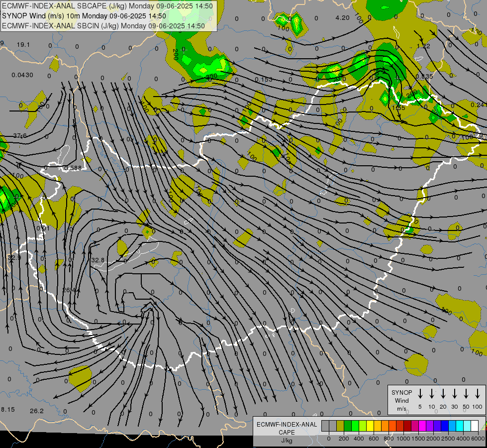This screenshot has height=448, width=487.
Task: Click the SYNOP Wind 10m title line
Action: (84, 16)
